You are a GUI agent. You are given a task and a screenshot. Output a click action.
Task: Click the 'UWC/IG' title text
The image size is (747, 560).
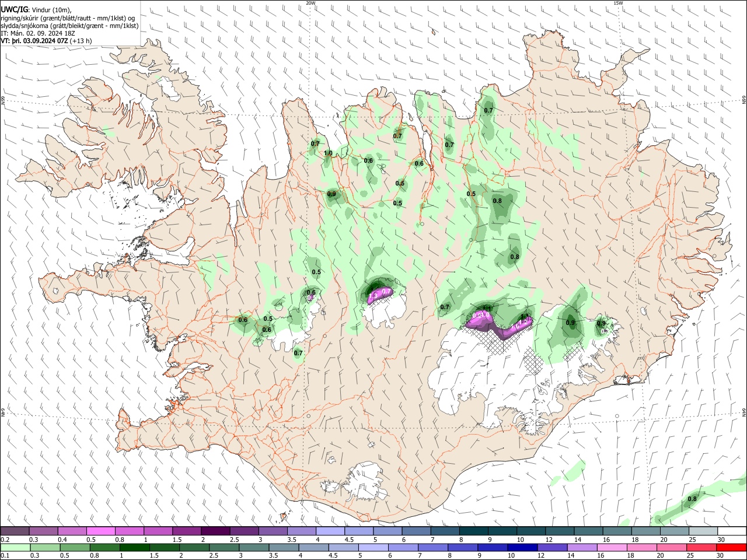pyautogui.click(x=15, y=9)
